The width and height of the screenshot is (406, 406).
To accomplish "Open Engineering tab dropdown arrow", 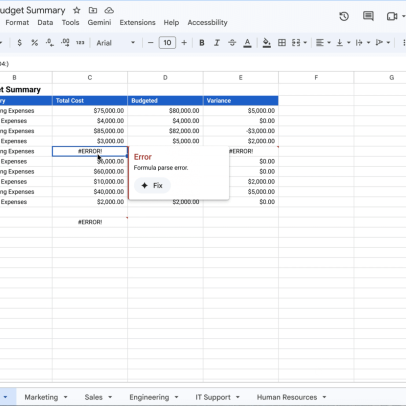I will (x=176, y=397).
